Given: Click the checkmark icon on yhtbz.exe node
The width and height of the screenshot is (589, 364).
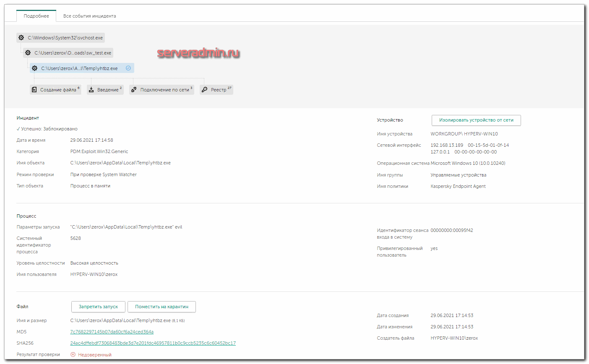Looking at the screenshot, I should [x=128, y=68].
